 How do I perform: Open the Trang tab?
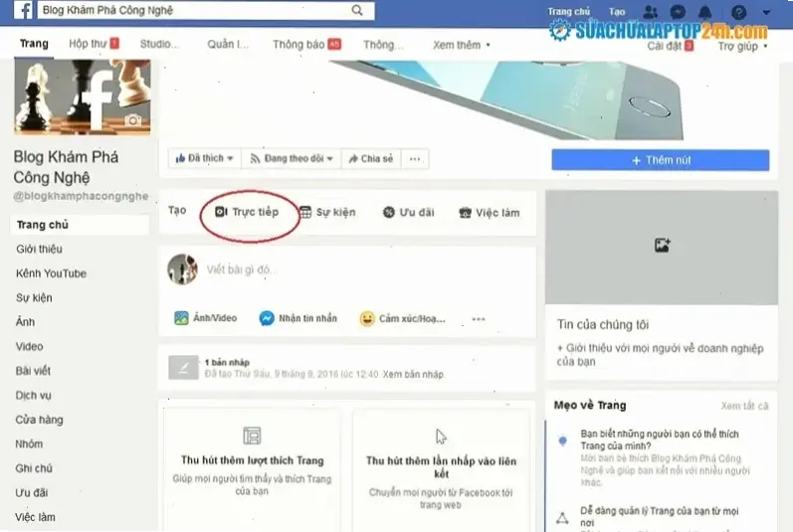[34, 44]
